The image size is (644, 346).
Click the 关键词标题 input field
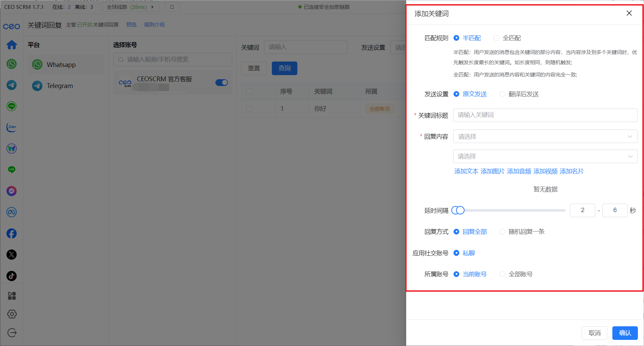point(545,115)
